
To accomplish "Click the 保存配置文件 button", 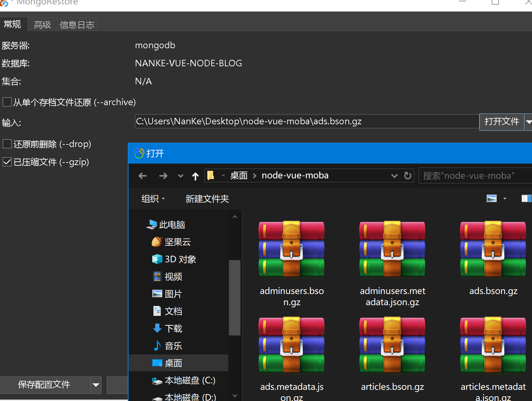I will tap(45, 385).
